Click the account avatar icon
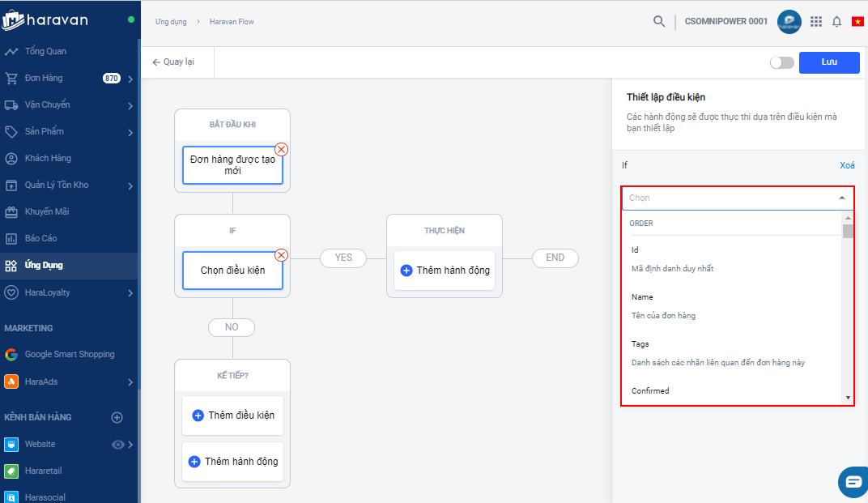This screenshot has width=868, height=503. point(789,22)
